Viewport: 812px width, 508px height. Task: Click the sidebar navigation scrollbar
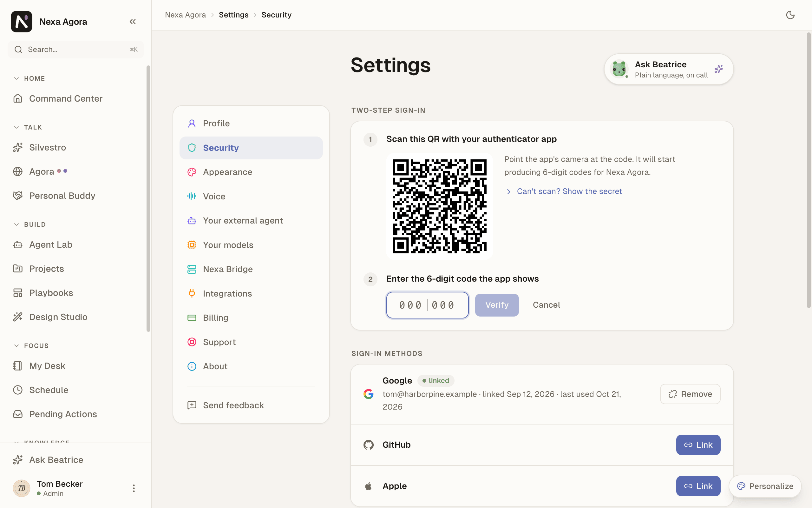(x=148, y=198)
